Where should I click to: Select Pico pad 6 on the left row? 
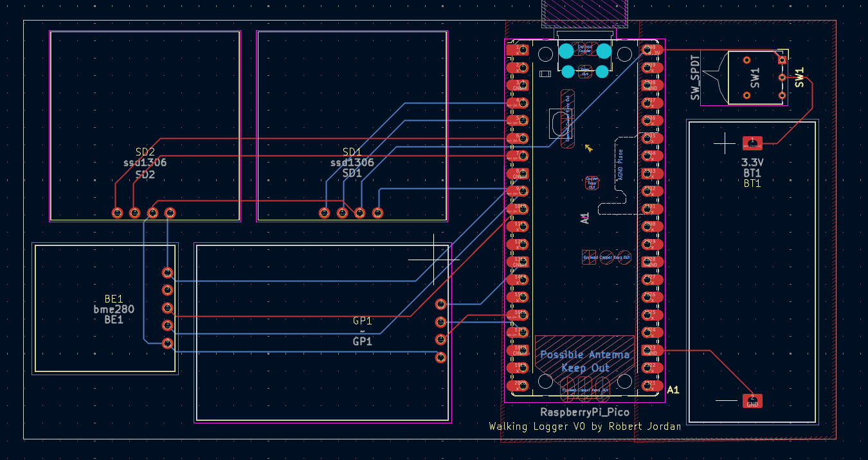518,137
